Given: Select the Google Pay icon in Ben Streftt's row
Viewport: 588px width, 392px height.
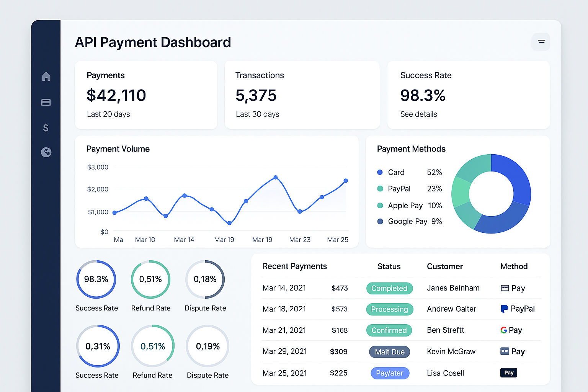Looking at the screenshot, I should click(x=505, y=330).
